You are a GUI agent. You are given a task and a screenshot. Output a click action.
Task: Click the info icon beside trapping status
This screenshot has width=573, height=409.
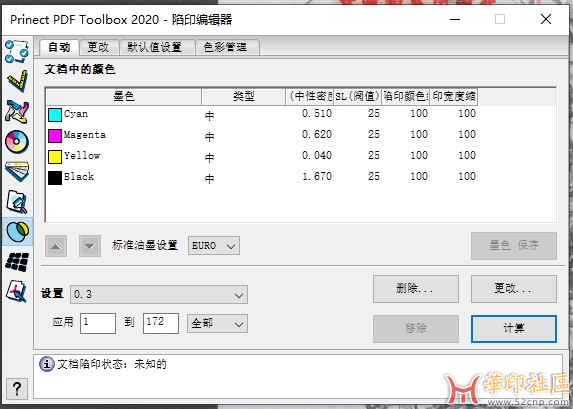pos(47,364)
